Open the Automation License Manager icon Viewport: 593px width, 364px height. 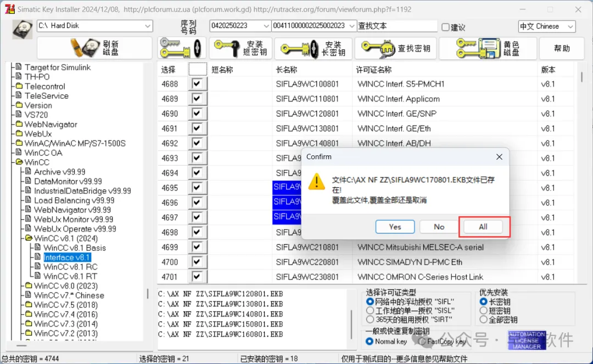point(527,340)
